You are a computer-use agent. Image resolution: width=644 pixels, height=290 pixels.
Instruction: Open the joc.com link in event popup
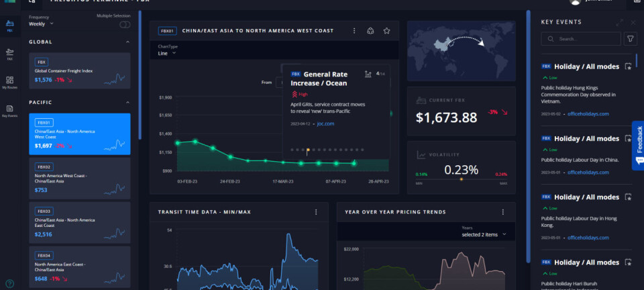point(325,124)
